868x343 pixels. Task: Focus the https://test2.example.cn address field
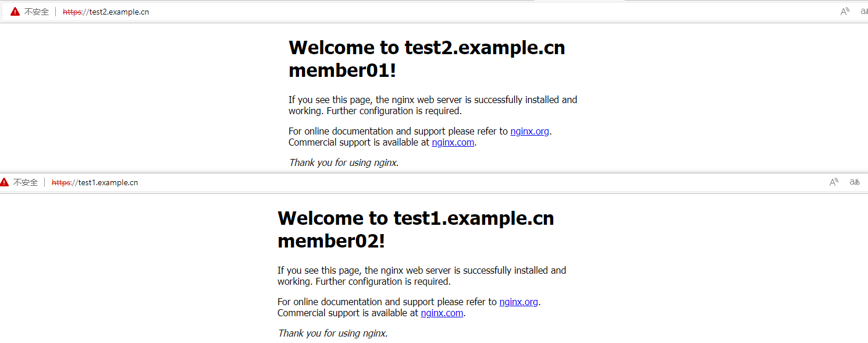(x=106, y=12)
